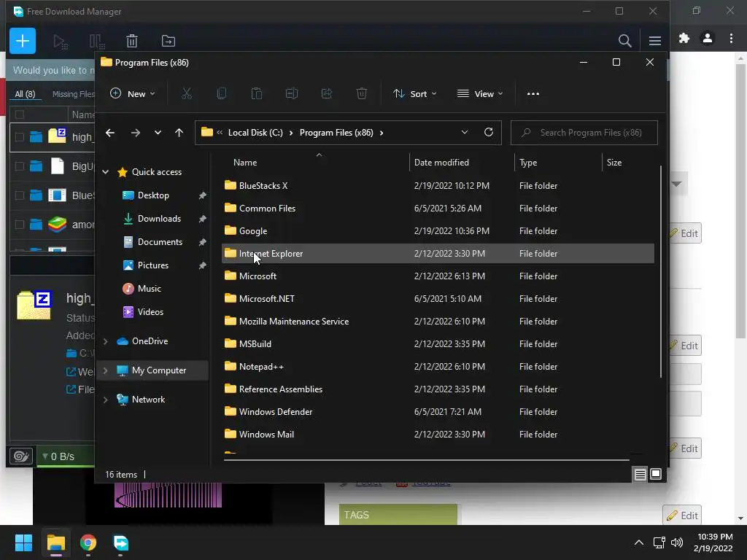Open the volume control in system tray

tap(676, 542)
